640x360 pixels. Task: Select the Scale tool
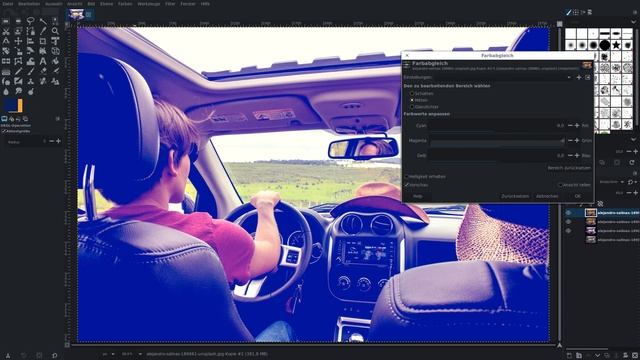(x=18, y=51)
